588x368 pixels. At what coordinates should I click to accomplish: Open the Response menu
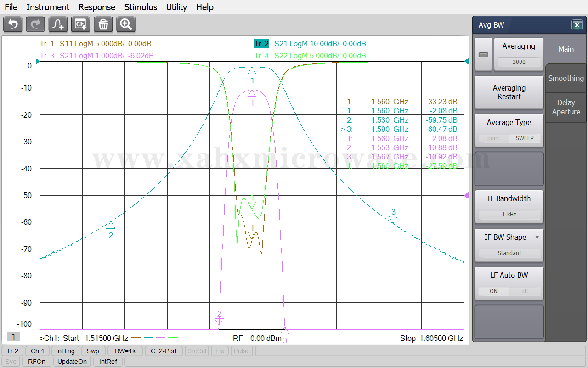point(97,7)
